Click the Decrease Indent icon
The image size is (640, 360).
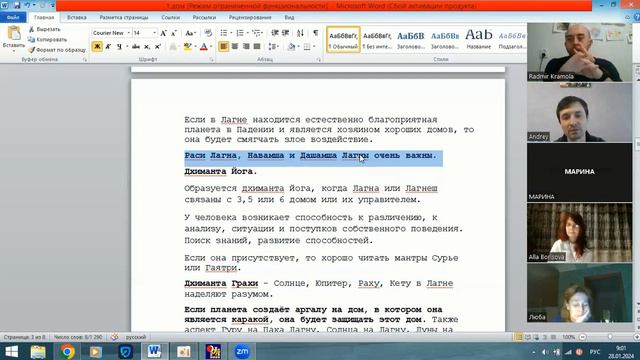coord(275,33)
